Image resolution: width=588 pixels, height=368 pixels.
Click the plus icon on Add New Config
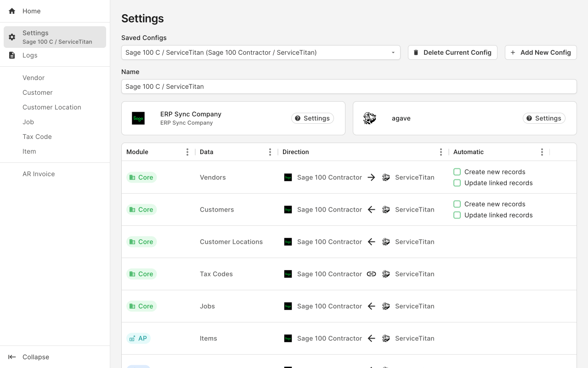coord(513,52)
